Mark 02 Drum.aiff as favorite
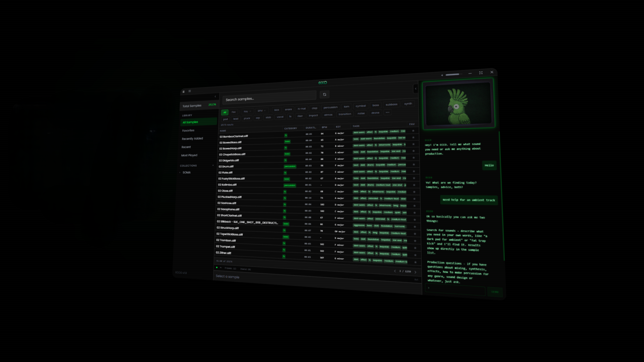 click(x=414, y=165)
